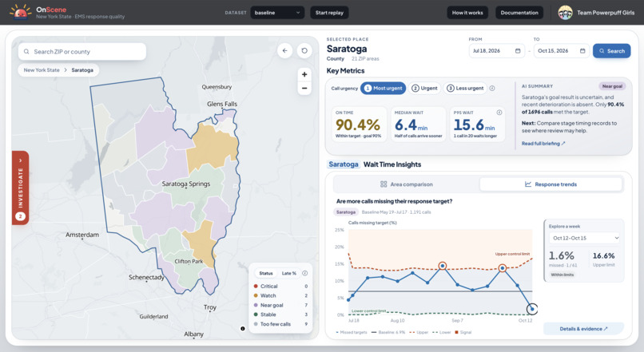Open the Read full briefing link
The width and height of the screenshot is (644, 352).
543,144
